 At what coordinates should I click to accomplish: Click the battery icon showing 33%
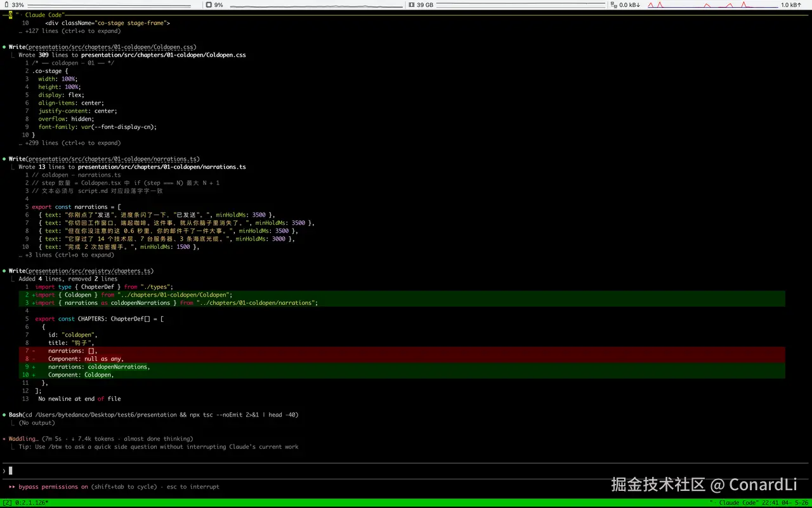tap(6, 5)
